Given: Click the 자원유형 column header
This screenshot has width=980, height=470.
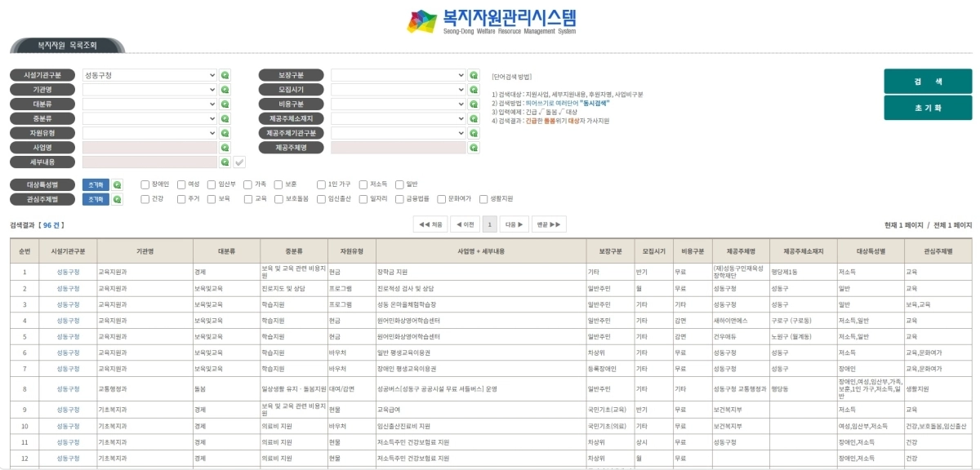Looking at the screenshot, I should click(x=351, y=251).
